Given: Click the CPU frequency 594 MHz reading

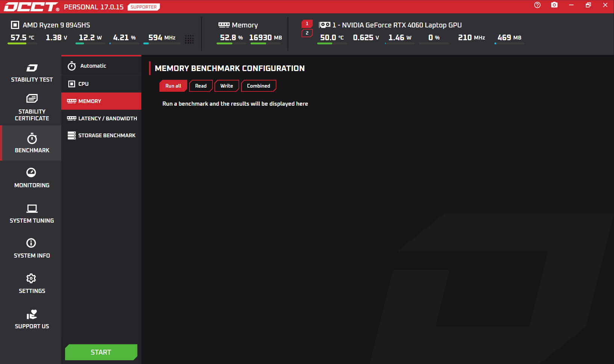Looking at the screenshot, I should point(162,38).
